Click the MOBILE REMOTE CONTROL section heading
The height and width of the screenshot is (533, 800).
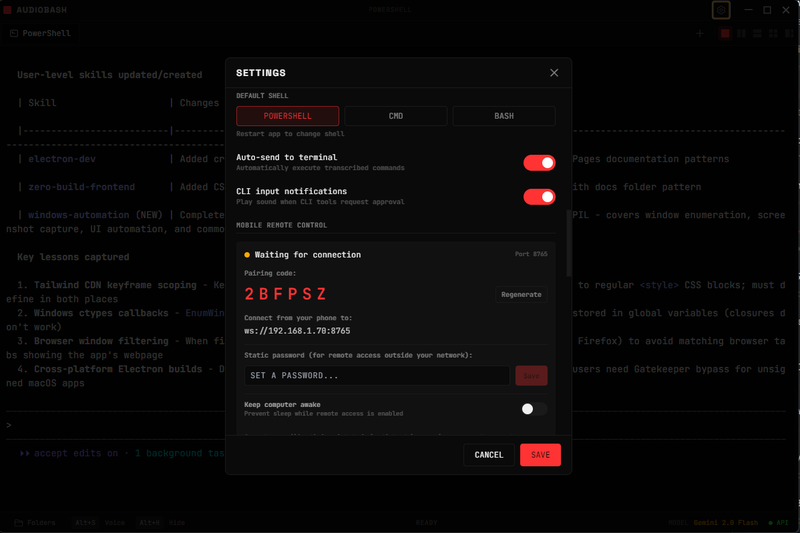[281, 225]
